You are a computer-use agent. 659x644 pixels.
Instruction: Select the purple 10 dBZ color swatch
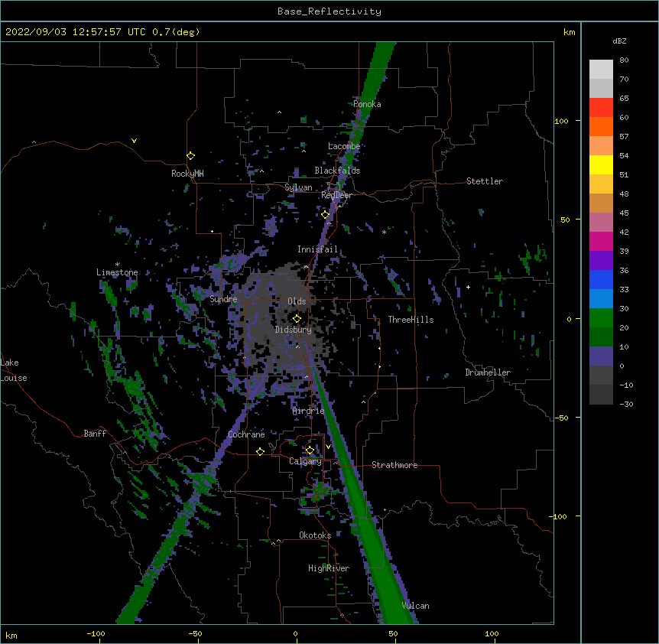(601, 356)
